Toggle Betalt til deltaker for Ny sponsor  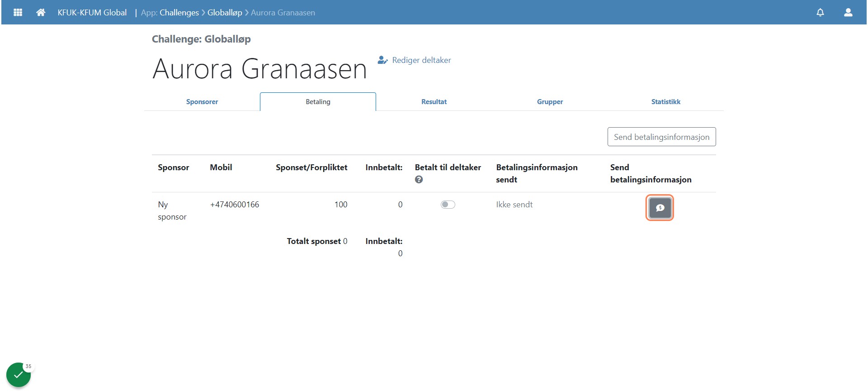(448, 205)
